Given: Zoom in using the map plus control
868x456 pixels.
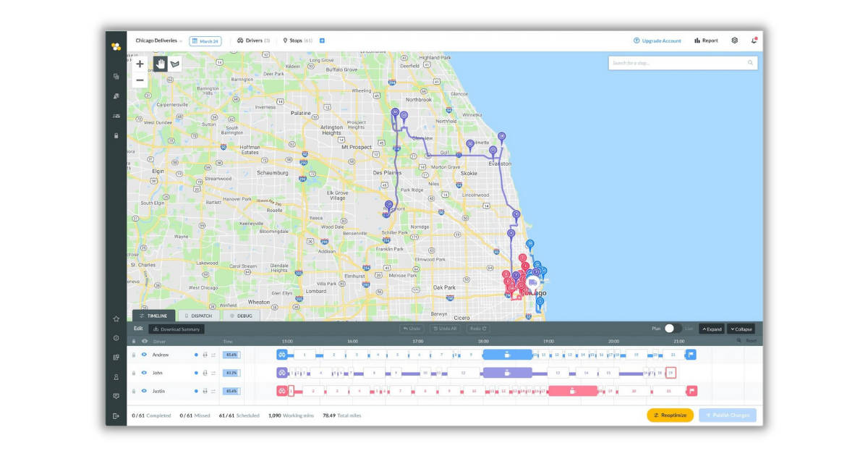Looking at the screenshot, I should [x=139, y=64].
